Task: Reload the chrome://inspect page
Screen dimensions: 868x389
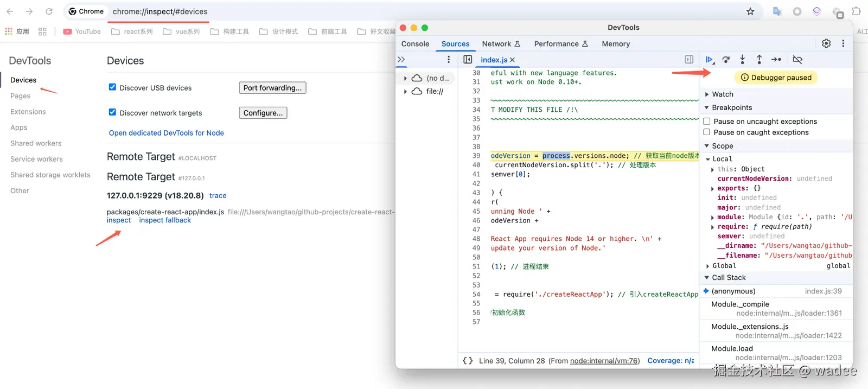Action: [49, 11]
